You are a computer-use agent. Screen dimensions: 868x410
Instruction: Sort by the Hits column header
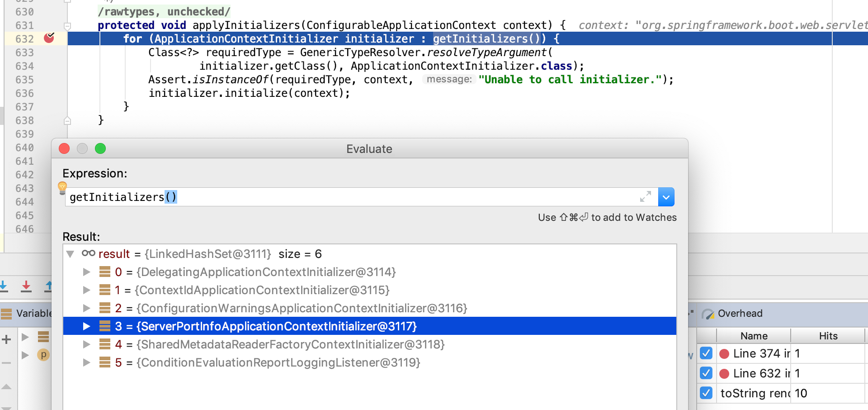(x=828, y=336)
